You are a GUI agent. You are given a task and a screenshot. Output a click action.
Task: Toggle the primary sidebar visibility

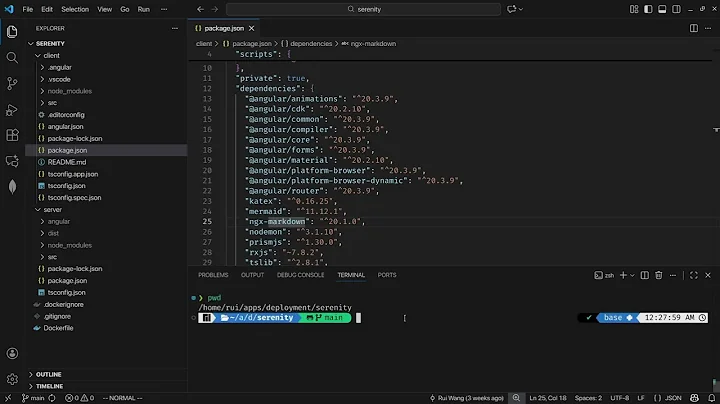click(x=648, y=9)
